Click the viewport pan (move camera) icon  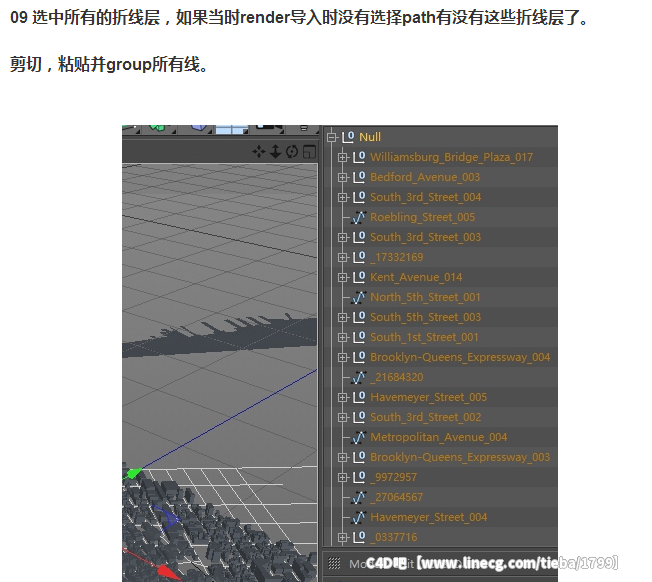tap(260, 151)
